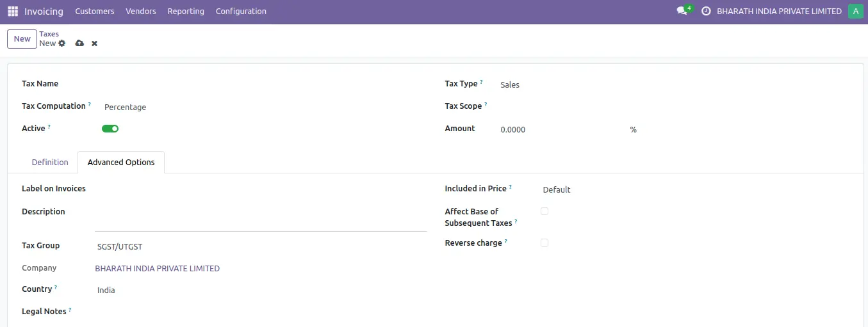Click the Amount input field
The height and width of the screenshot is (327, 868).
tap(557, 130)
